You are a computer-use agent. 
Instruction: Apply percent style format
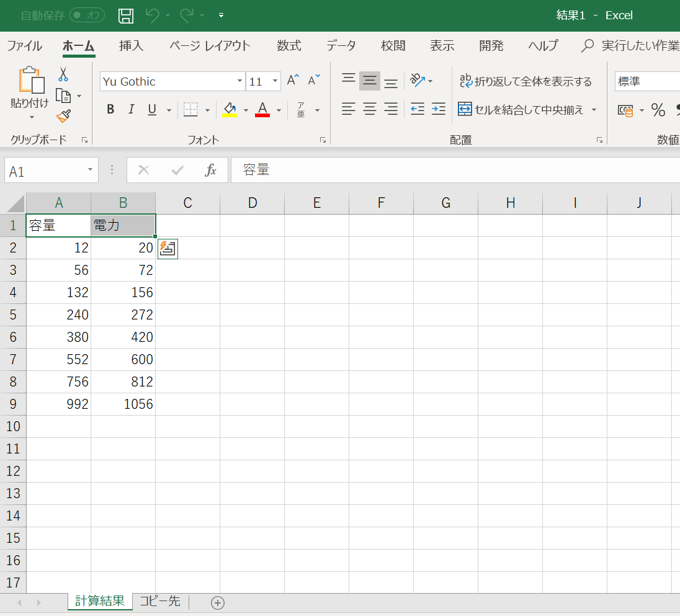(658, 110)
